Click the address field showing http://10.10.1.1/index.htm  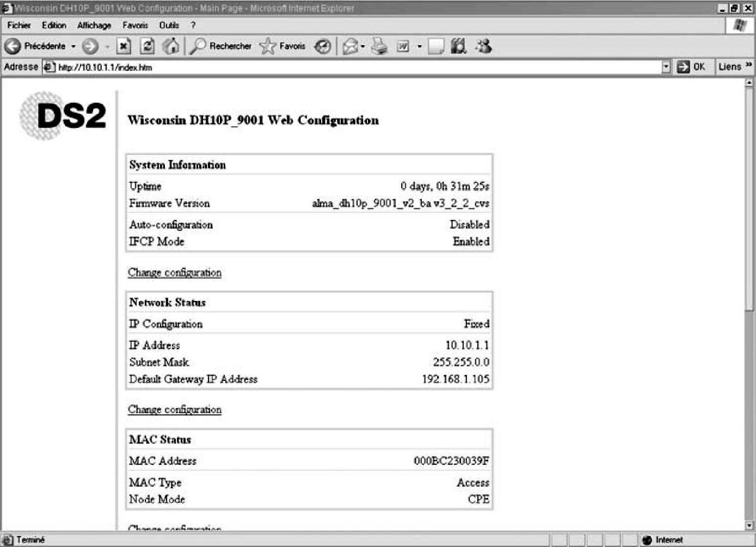(x=357, y=67)
